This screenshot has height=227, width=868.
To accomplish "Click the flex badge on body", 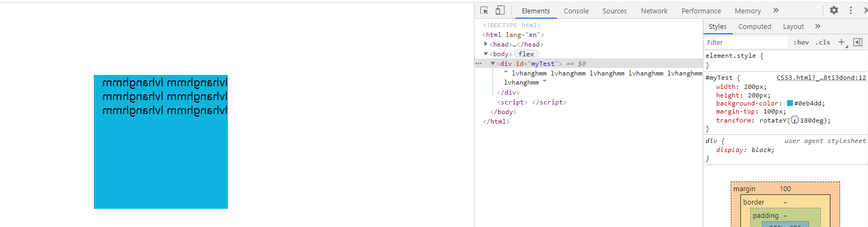I will [526, 54].
